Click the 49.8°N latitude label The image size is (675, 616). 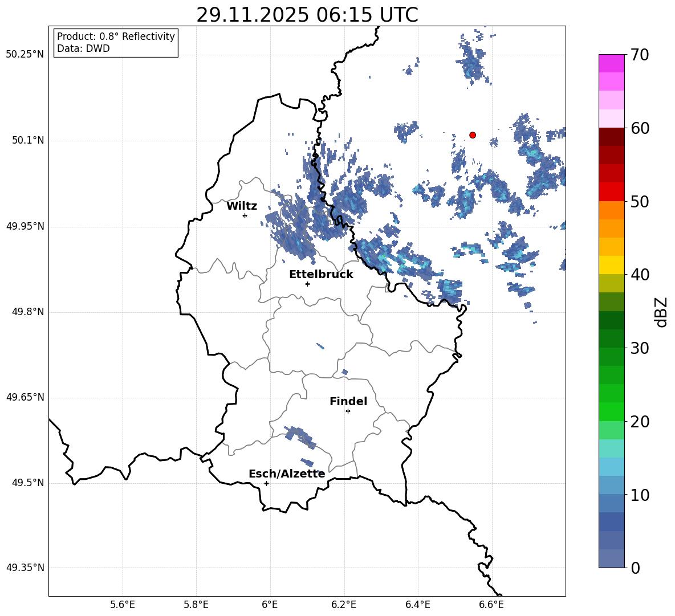tap(28, 312)
